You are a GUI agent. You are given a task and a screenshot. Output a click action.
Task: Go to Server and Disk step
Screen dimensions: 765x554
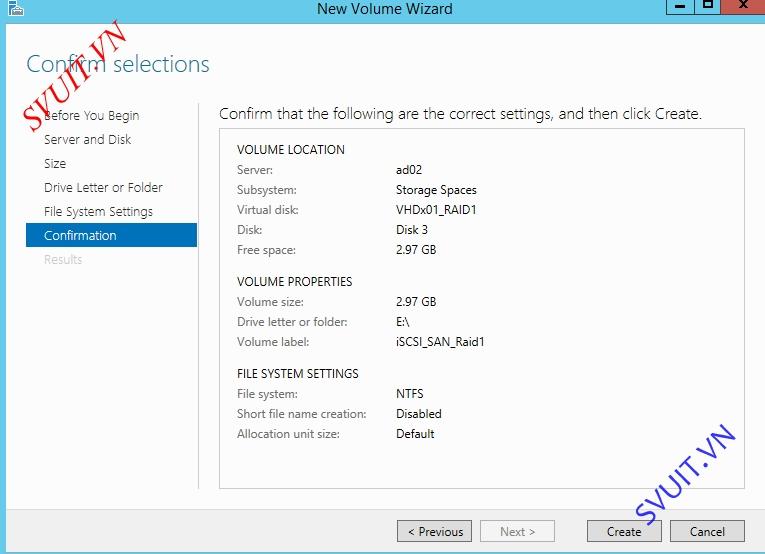[x=87, y=139]
